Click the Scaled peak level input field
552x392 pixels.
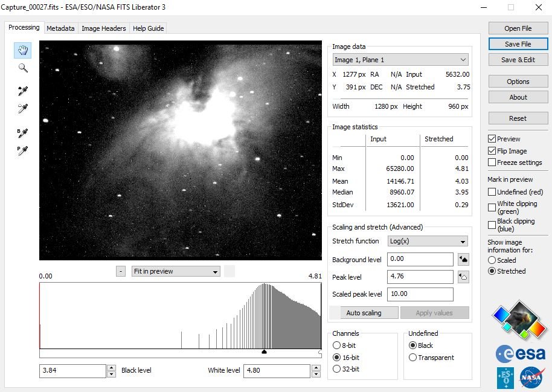pyautogui.click(x=420, y=294)
